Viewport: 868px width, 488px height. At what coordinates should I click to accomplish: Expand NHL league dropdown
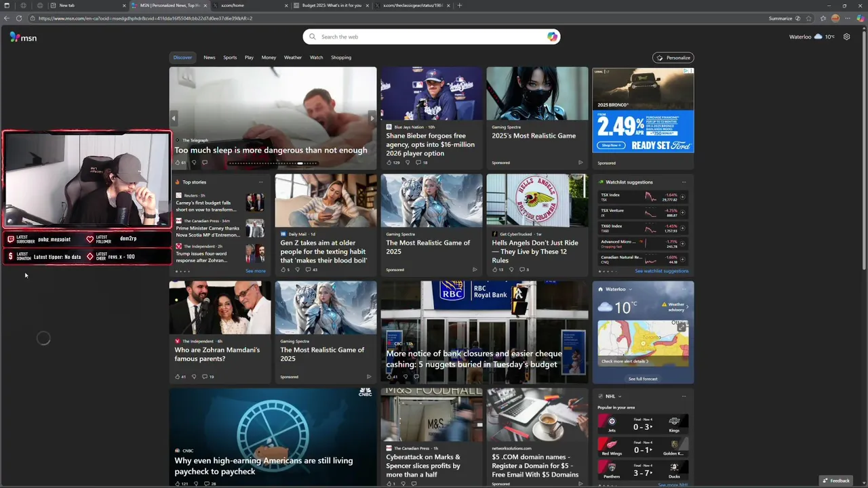click(x=620, y=396)
